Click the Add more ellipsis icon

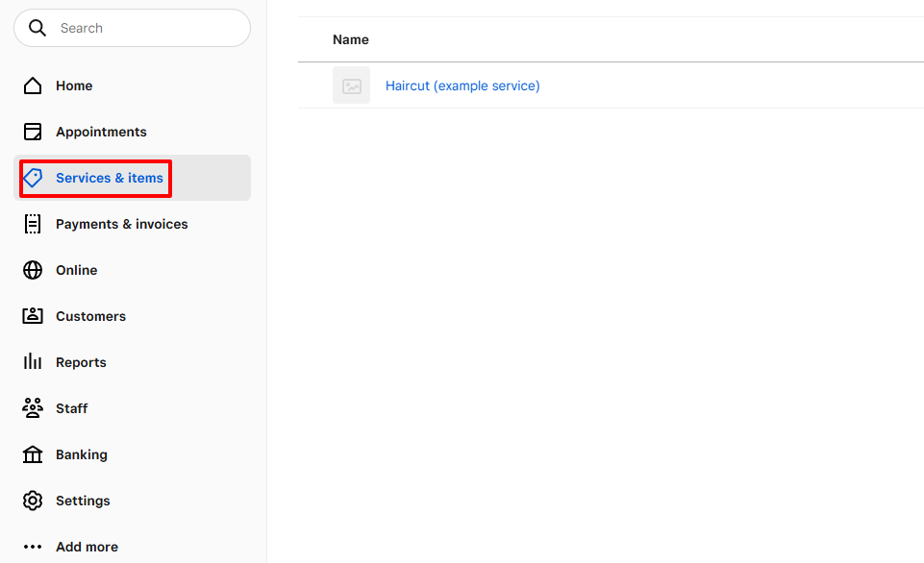click(33, 547)
